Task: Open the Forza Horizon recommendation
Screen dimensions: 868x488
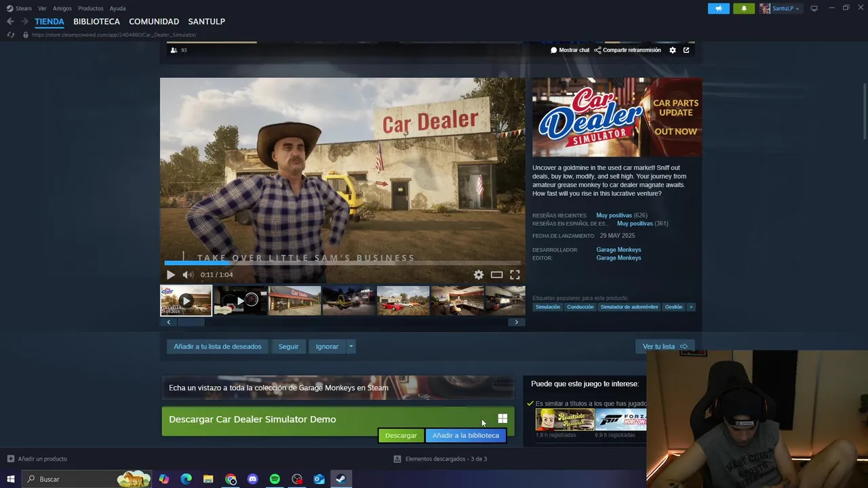Action: pos(621,420)
